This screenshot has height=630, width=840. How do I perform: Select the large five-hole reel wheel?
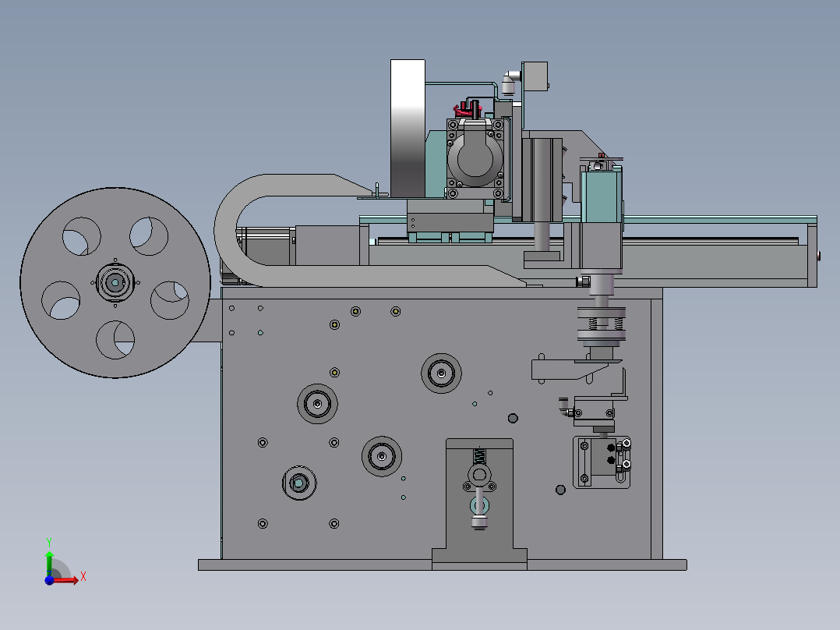pos(115,282)
